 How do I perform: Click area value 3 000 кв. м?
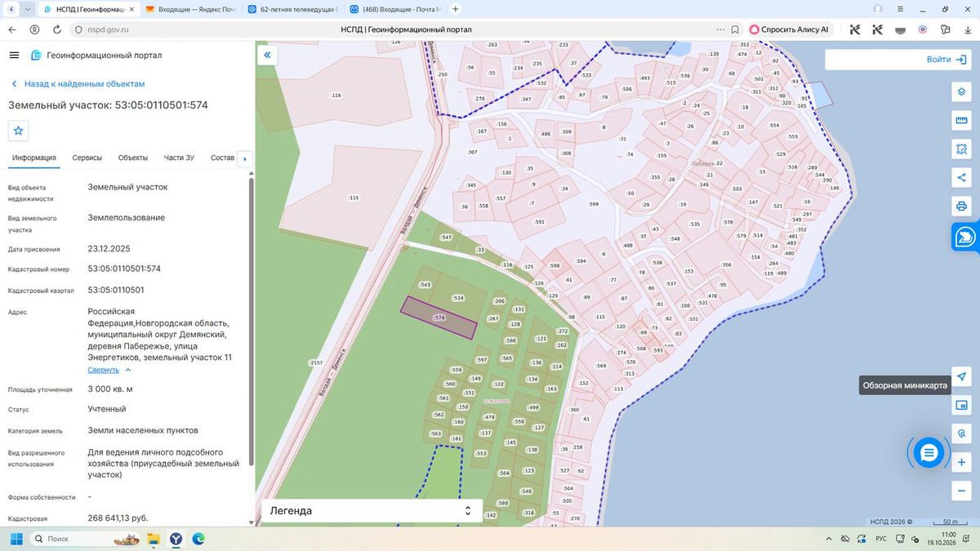110,389
